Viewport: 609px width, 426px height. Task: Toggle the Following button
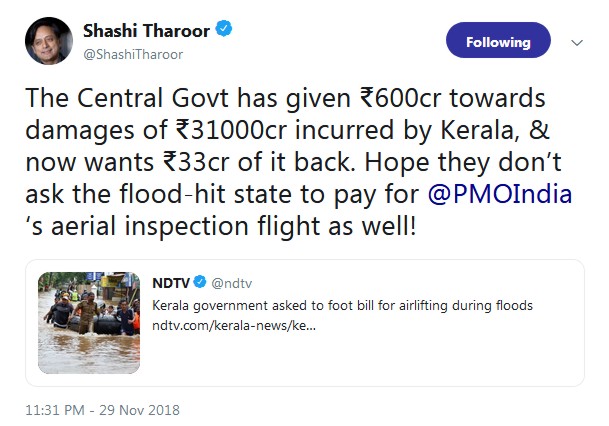tap(498, 40)
